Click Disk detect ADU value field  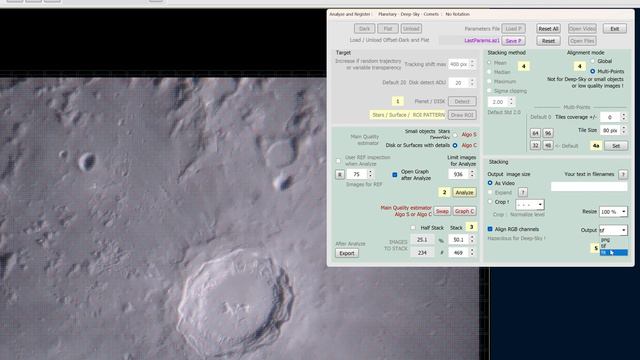point(459,83)
